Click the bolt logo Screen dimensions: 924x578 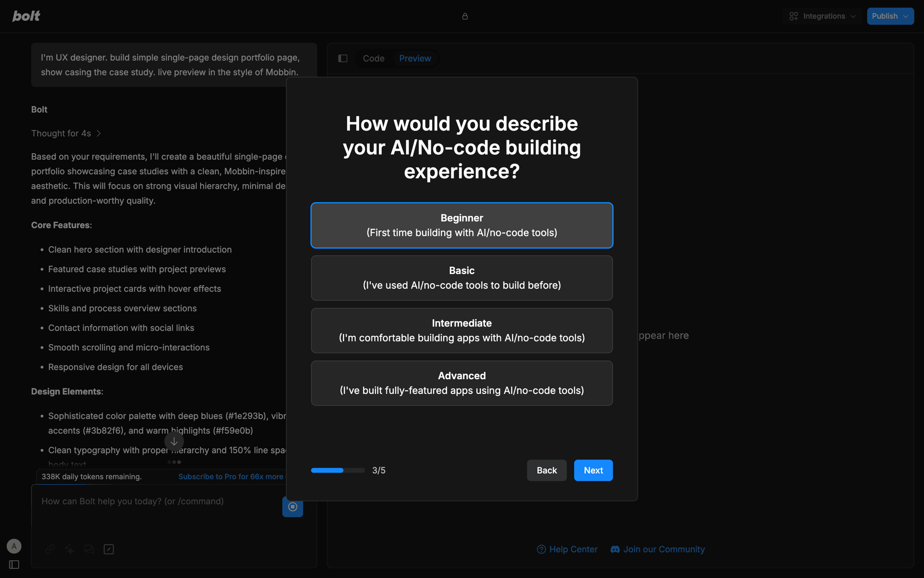(26, 16)
